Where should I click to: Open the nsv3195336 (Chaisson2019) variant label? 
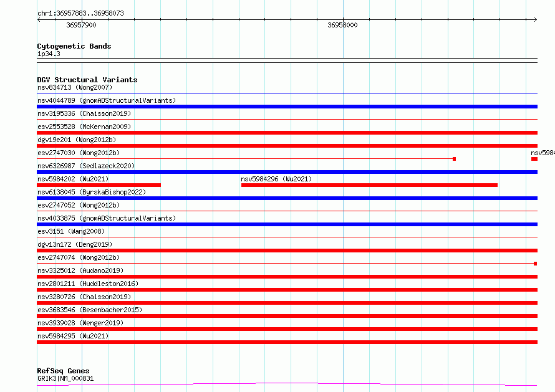point(84,113)
